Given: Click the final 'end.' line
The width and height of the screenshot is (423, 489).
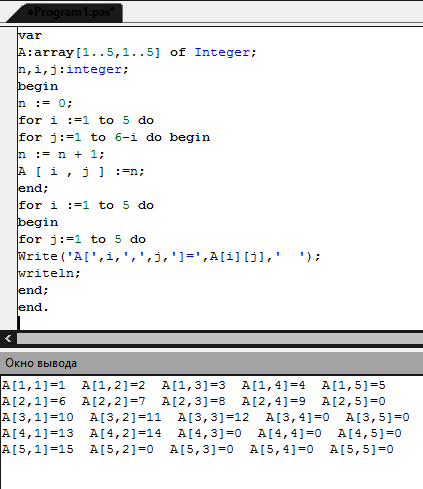Looking at the screenshot, I should (33, 307).
